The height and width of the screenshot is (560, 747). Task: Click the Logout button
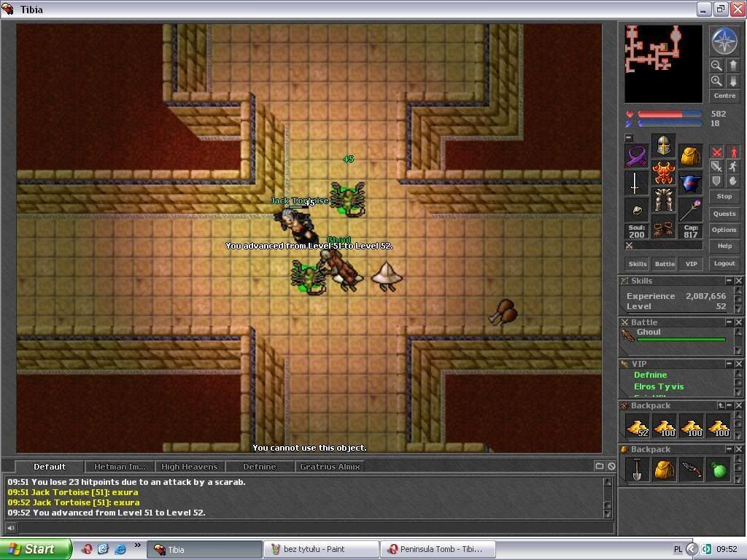(x=724, y=263)
